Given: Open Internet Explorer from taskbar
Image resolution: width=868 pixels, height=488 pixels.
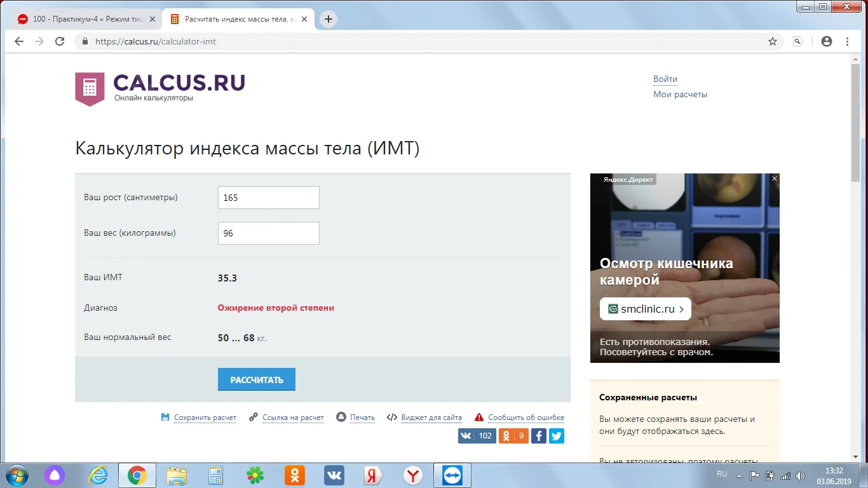Looking at the screenshot, I should 98,475.
